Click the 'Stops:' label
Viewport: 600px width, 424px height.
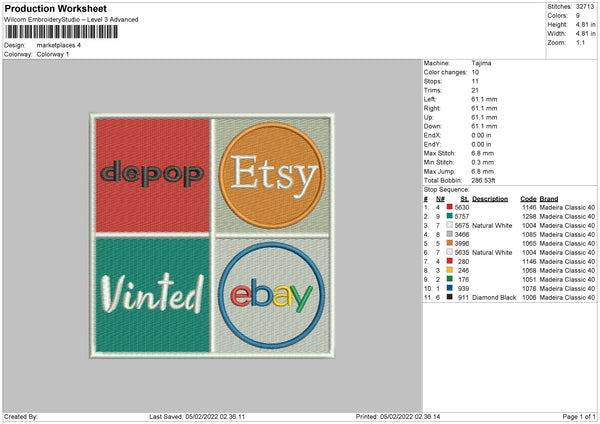pos(433,81)
